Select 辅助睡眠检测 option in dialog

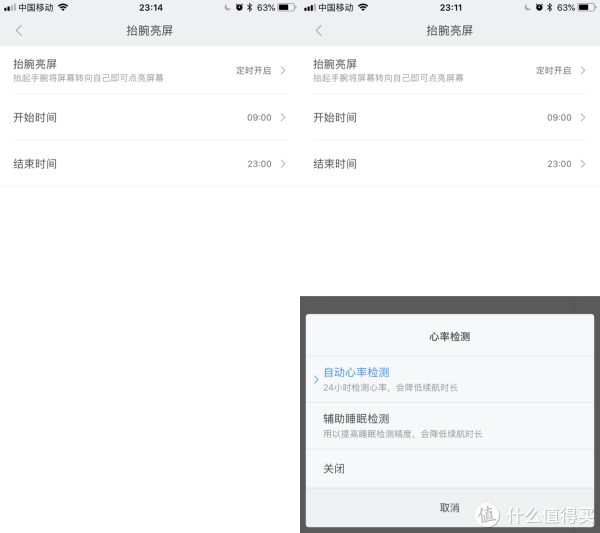(450, 426)
